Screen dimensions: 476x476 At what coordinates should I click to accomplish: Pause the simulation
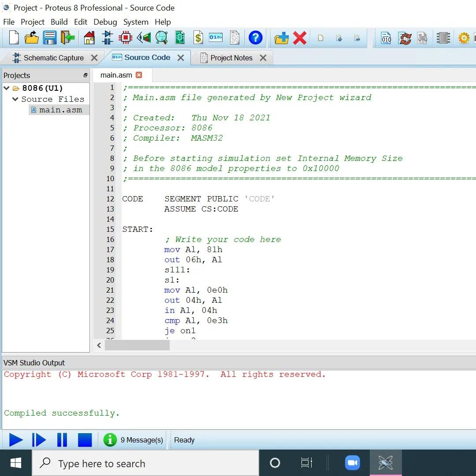(x=62, y=440)
